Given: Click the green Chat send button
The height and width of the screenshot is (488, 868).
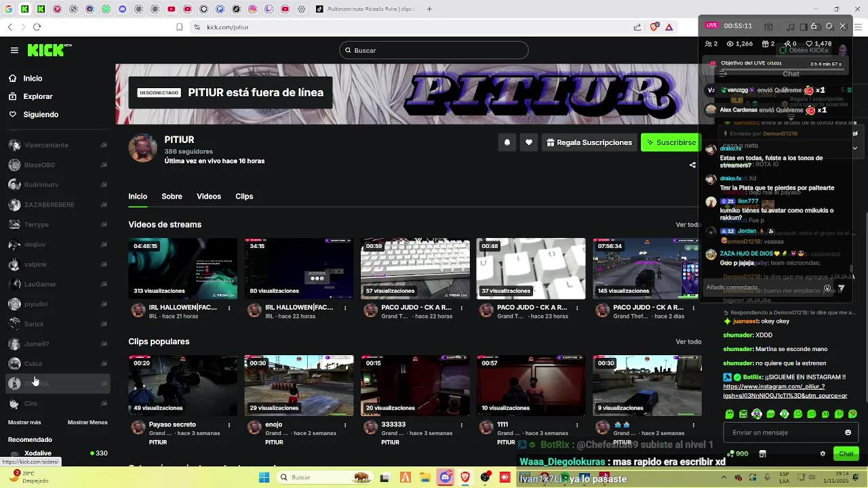Looking at the screenshot, I should (846, 453).
